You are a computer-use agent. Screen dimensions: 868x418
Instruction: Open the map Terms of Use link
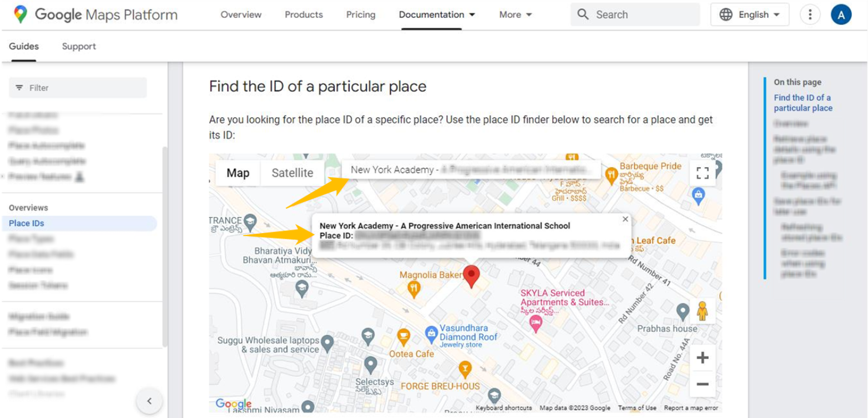637,408
